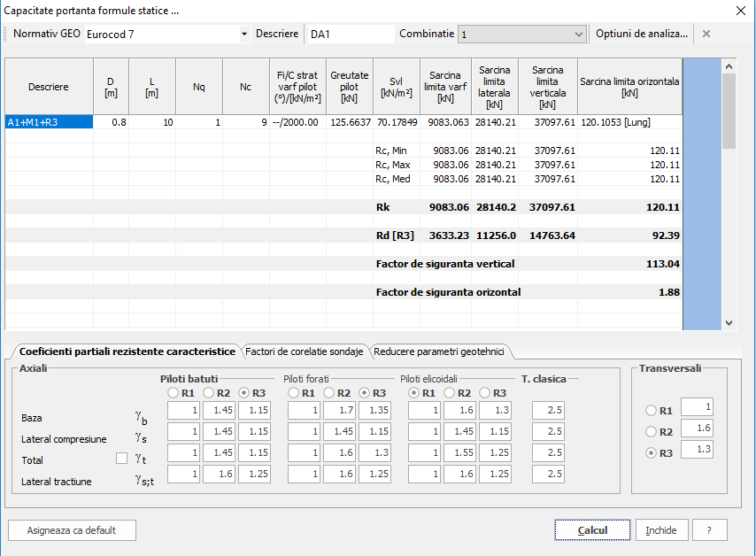Edit Piloti elicoidali Total R2 field 1.55

[460, 452]
